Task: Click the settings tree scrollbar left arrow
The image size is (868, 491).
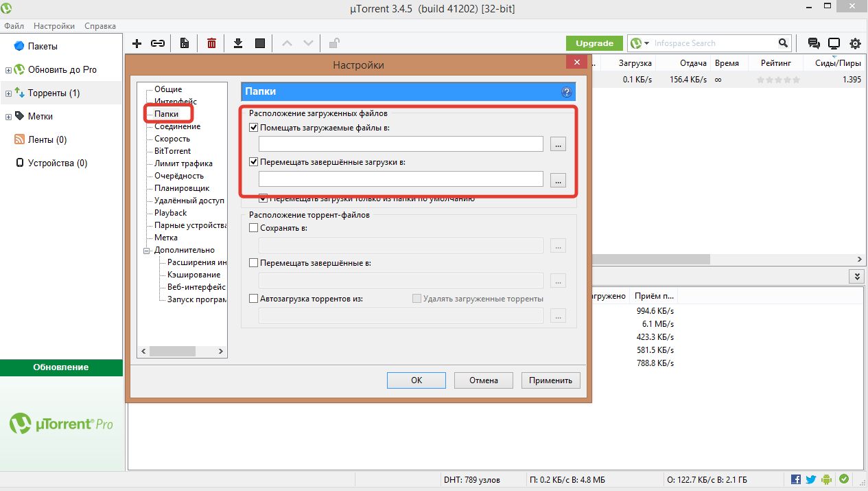Action: pos(143,351)
